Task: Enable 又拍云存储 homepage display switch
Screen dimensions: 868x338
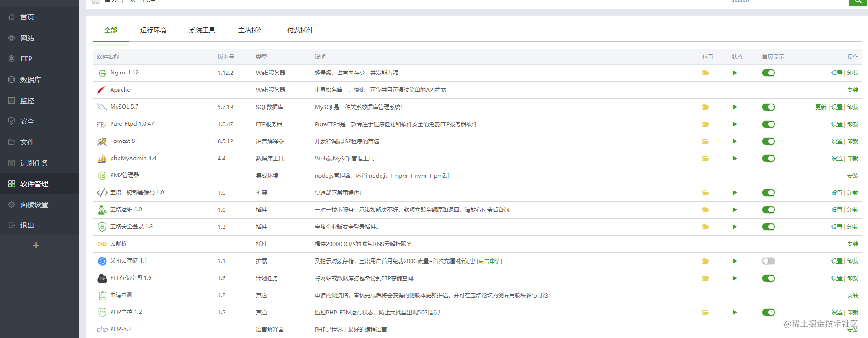Action: [768, 261]
